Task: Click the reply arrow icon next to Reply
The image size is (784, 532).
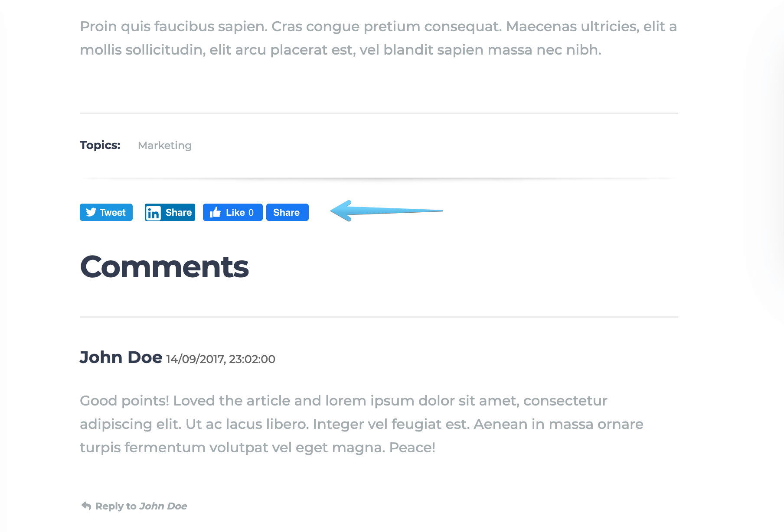Action: click(x=86, y=505)
